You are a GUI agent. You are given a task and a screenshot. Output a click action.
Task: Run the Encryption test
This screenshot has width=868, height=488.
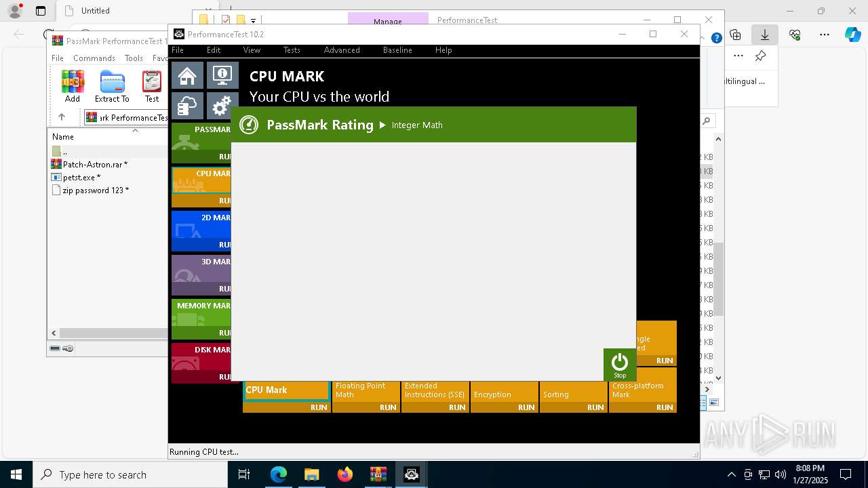526,407
